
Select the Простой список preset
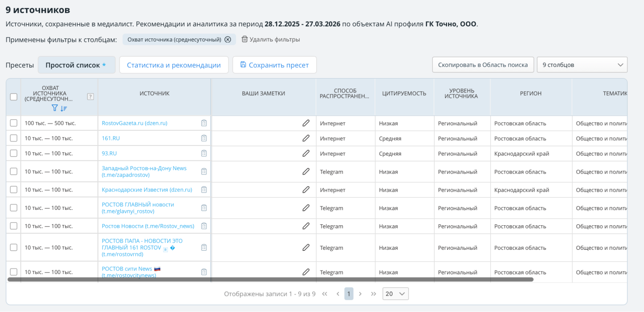pos(76,65)
